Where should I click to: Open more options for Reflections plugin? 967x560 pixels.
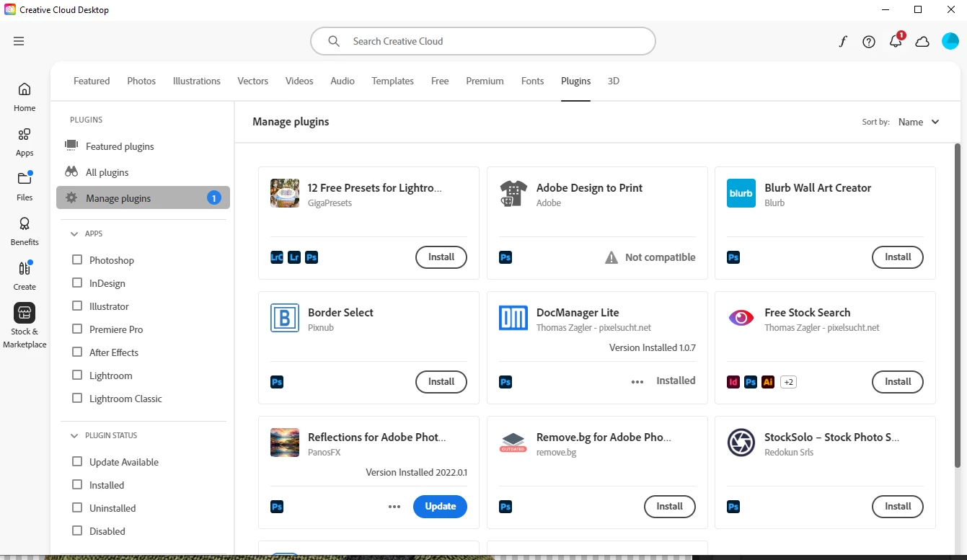point(394,507)
